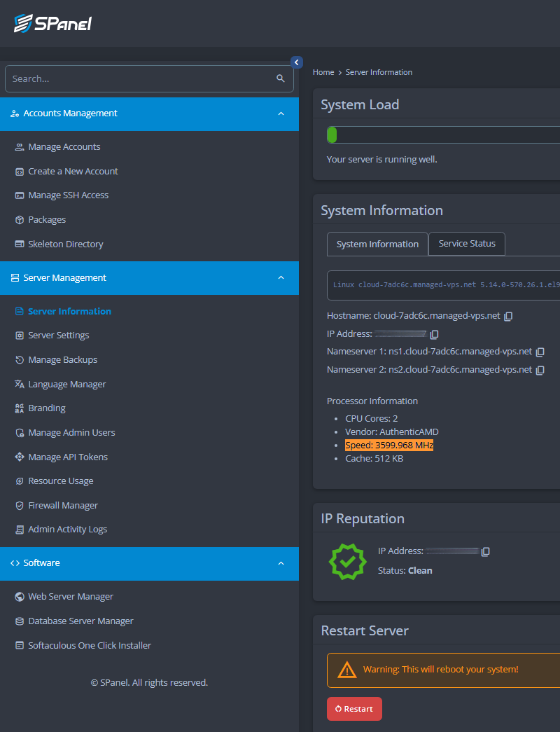This screenshot has height=732, width=560.
Task: Click the Manage Accounts people icon
Action: tap(20, 147)
